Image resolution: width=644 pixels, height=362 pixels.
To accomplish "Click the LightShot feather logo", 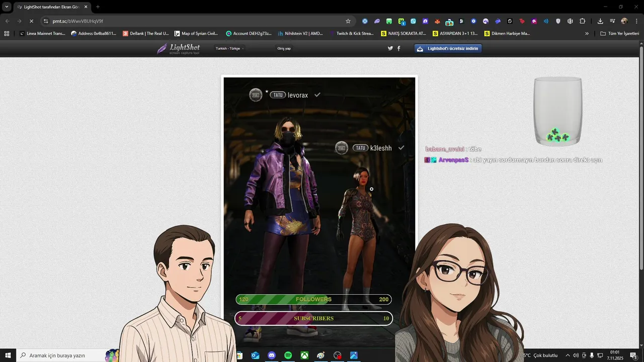I will [179, 49].
